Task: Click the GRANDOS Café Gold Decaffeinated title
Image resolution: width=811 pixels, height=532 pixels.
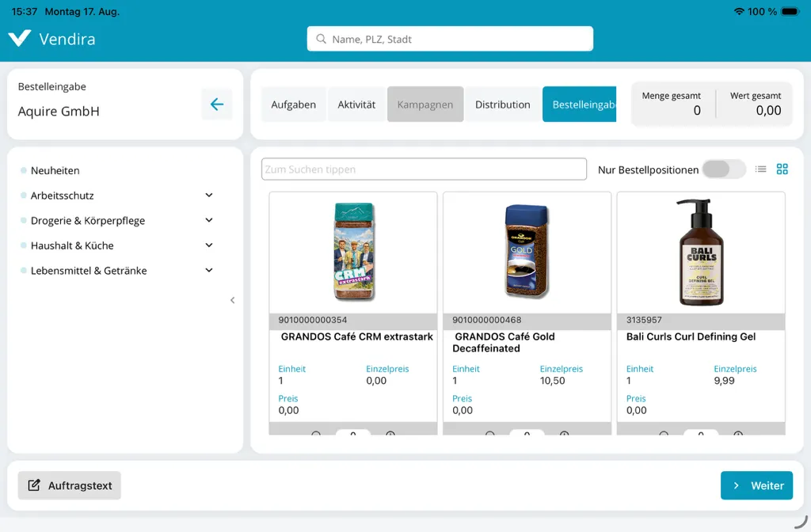Action: 504,342
